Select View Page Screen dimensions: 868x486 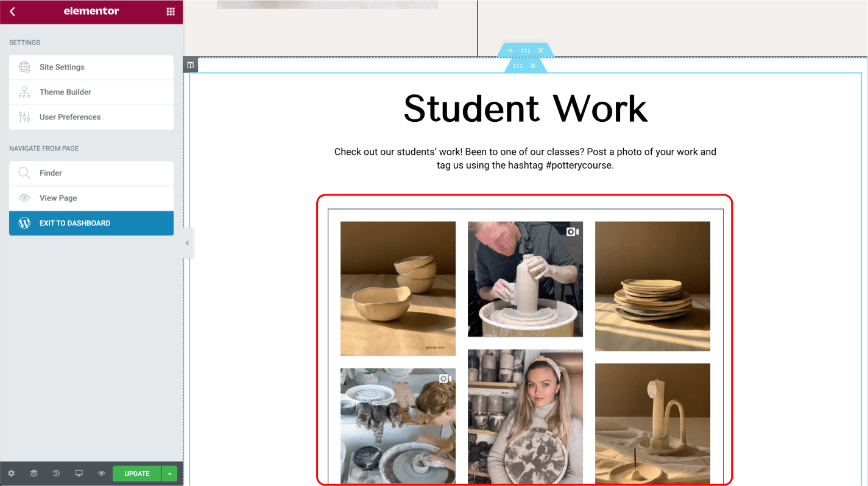91,198
